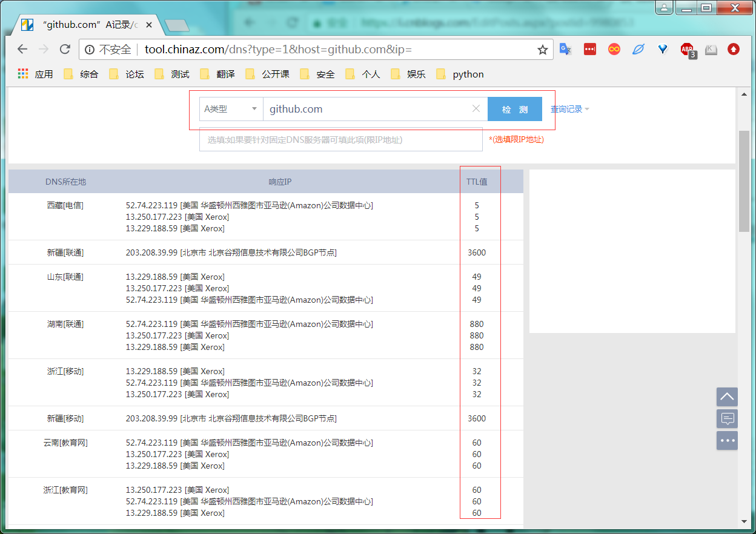Screen dimensions: 756x534
Task: Click the scrollbar up arrow
Action: point(744,93)
